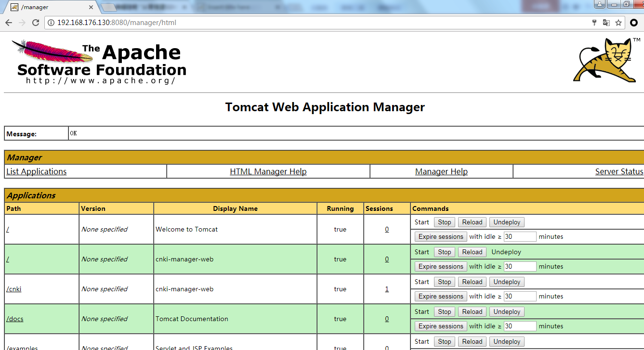
Task: Open the Manager Help link
Action: 441,171
